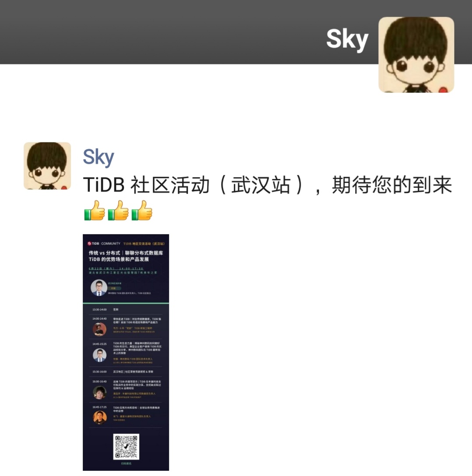Tap the 传统 vs 分布式 poster headline
The width and height of the screenshot is (472, 476).
(126, 256)
